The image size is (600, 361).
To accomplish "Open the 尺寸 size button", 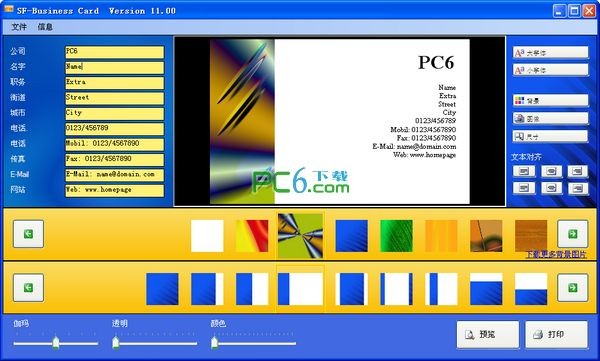I will (x=550, y=136).
